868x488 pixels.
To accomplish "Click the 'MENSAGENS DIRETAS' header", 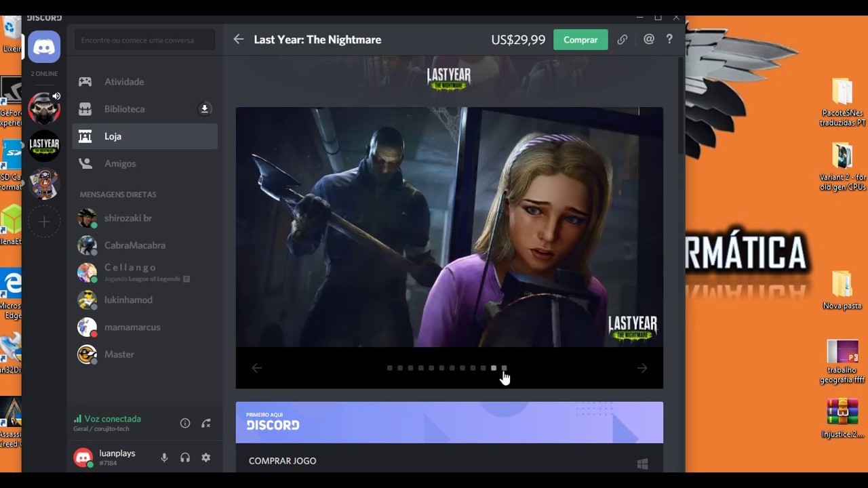I will click(118, 195).
